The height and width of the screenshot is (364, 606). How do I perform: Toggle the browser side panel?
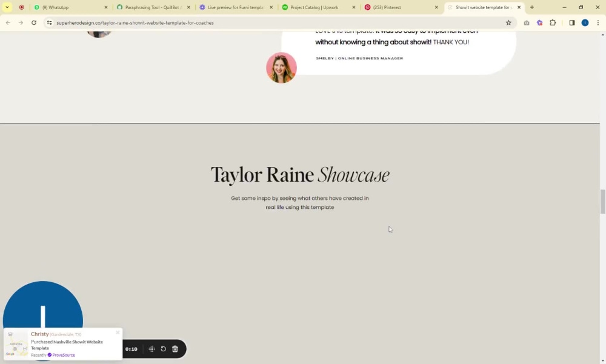click(572, 23)
